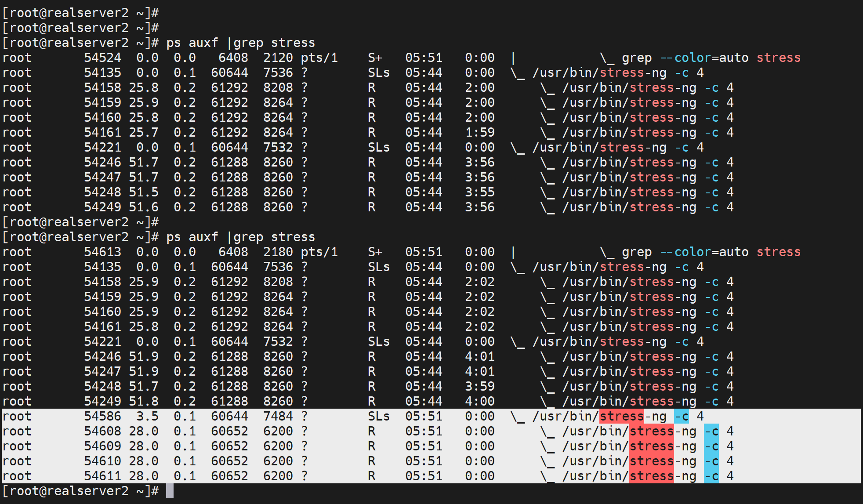
Task: Click the terminal cursor at final prompt
Action: [170, 491]
